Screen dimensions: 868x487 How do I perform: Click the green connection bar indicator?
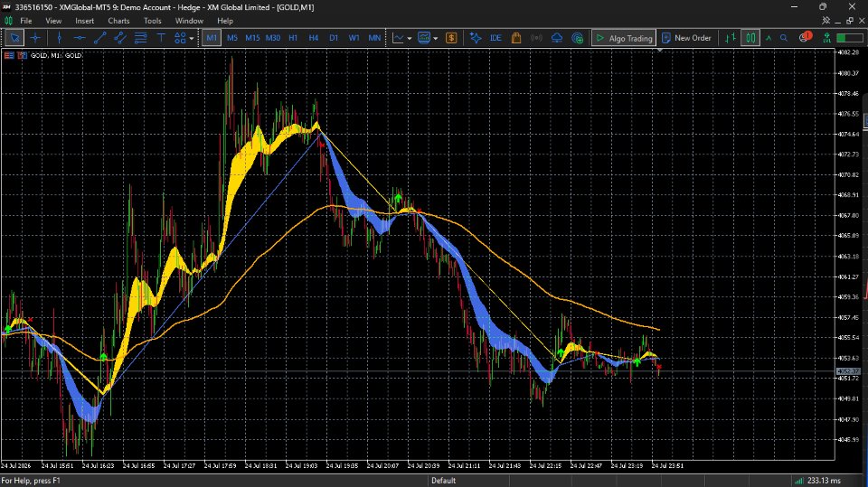pyautogui.click(x=849, y=38)
